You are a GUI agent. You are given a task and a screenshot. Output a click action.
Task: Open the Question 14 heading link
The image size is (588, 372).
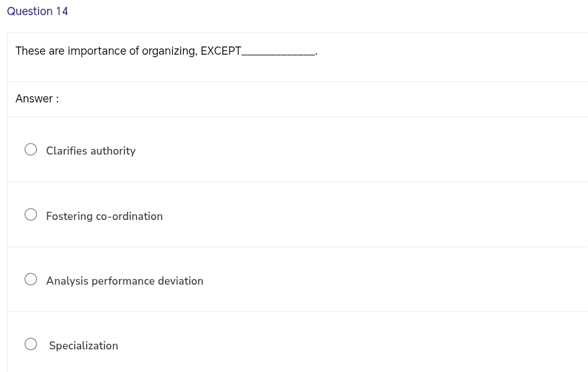(37, 11)
